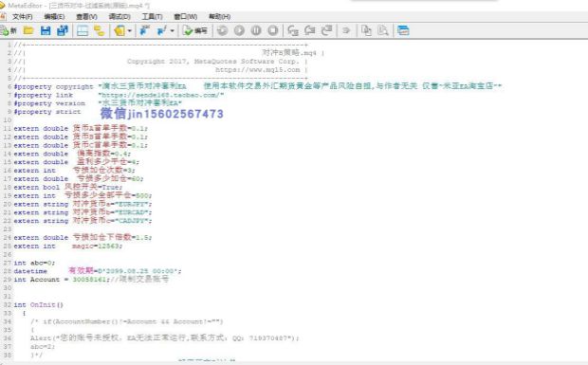Toggle the Navigator panel icon
Screen dimensions: 588x365
coord(83,30)
